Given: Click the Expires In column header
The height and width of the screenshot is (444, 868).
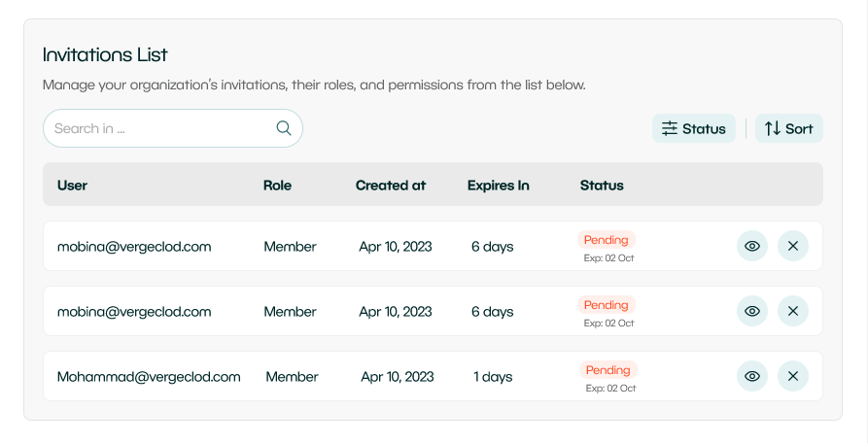Looking at the screenshot, I should click(499, 185).
